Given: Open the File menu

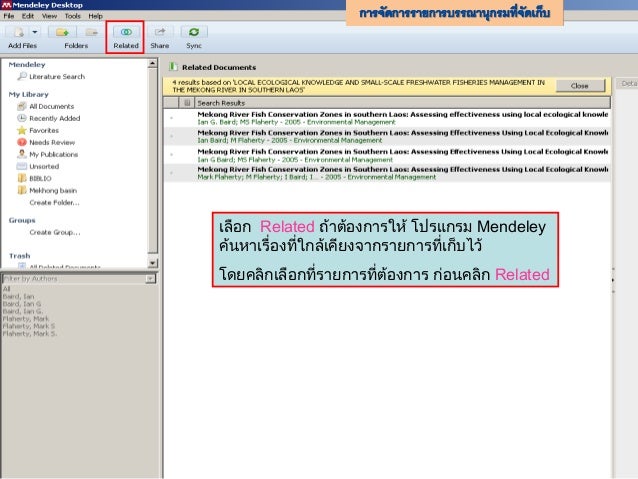Looking at the screenshot, I should (x=9, y=16).
